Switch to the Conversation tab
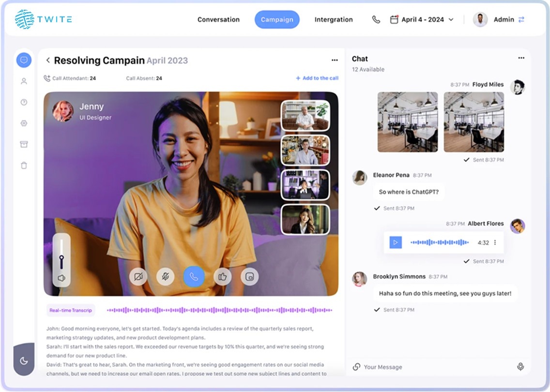The width and height of the screenshot is (550, 392). coord(218,20)
